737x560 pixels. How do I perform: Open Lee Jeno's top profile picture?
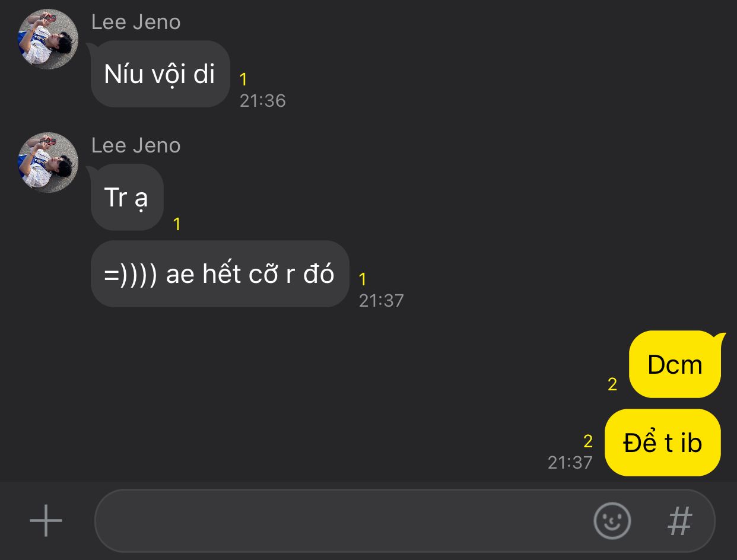click(48, 39)
